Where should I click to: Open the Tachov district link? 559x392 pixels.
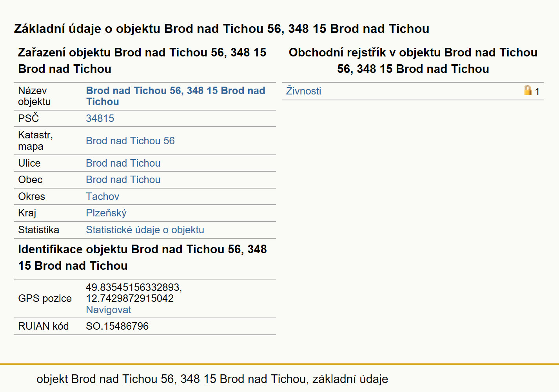click(x=102, y=196)
